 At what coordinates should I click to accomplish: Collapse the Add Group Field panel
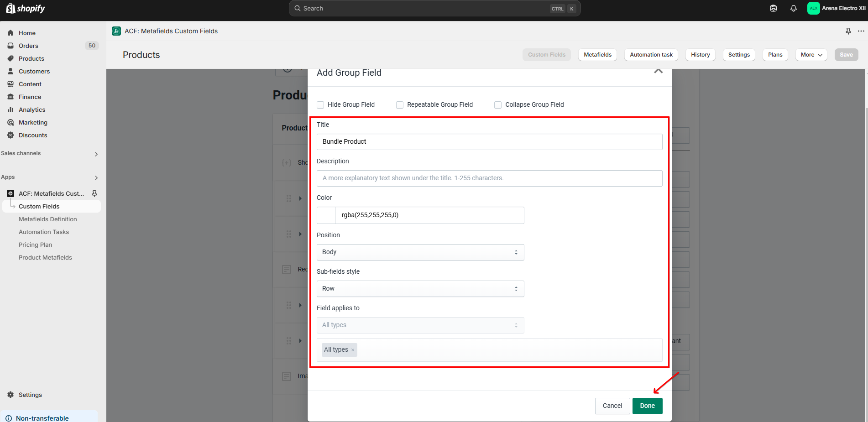(658, 71)
